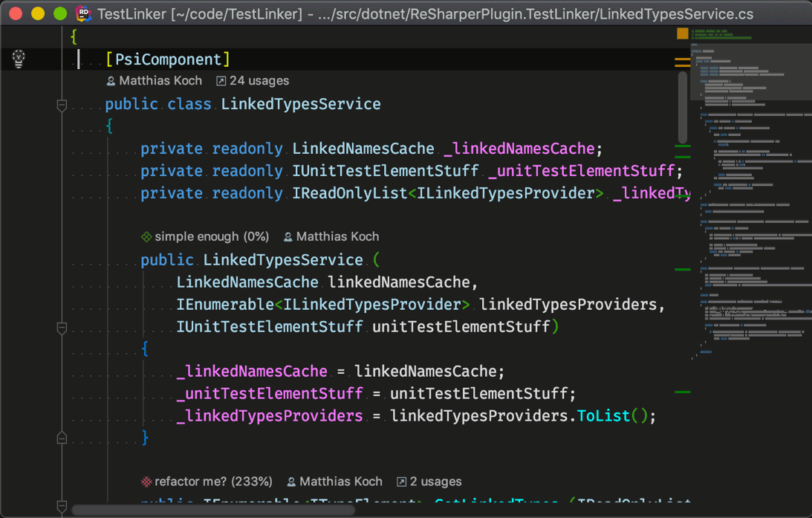This screenshot has height=518, width=812.
Task: Click fold end marker at constructor closing brace
Action: (x=62, y=436)
